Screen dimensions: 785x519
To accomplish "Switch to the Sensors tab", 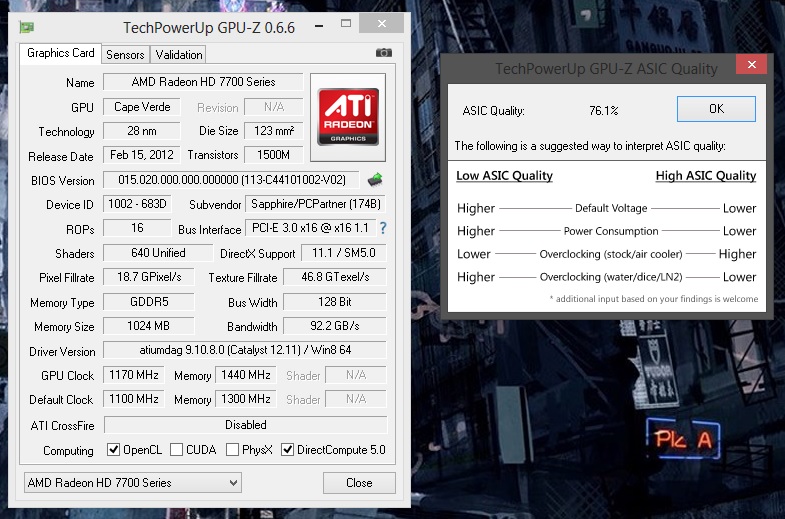I will pos(125,55).
